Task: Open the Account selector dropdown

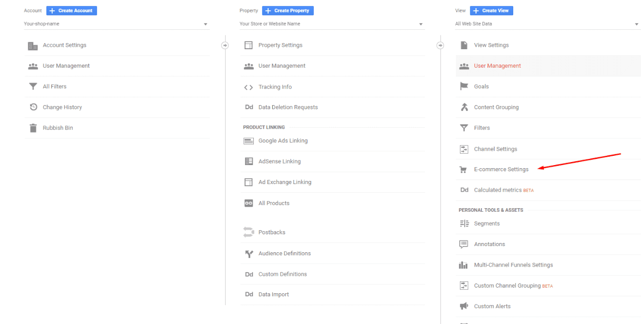Action: click(x=116, y=24)
